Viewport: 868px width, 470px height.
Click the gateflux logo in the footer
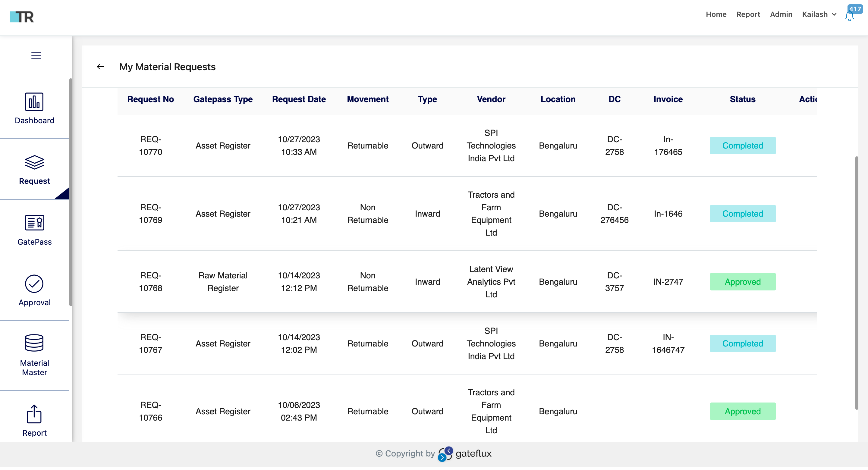click(445, 453)
